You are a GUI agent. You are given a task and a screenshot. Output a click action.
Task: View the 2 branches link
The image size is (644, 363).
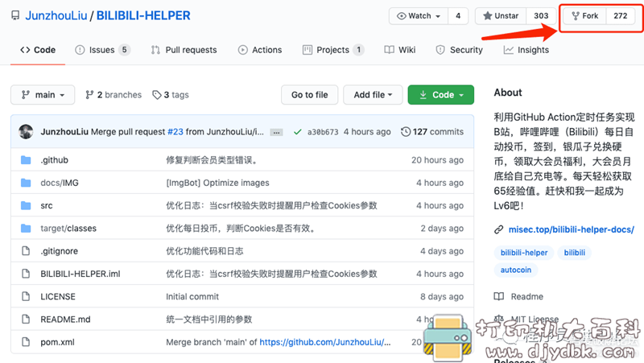point(114,95)
